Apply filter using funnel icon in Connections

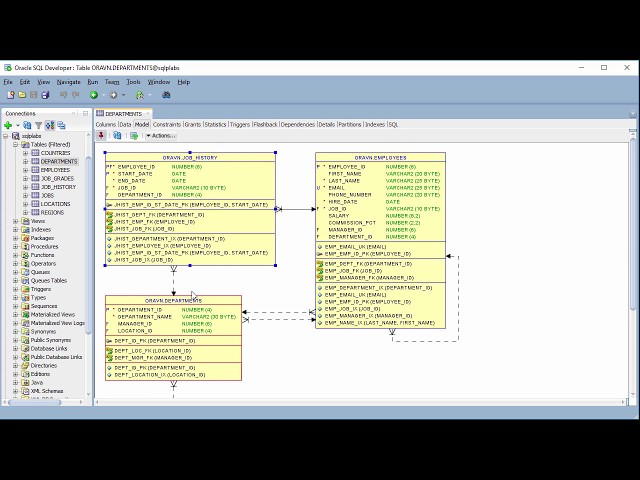click(38, 125)
